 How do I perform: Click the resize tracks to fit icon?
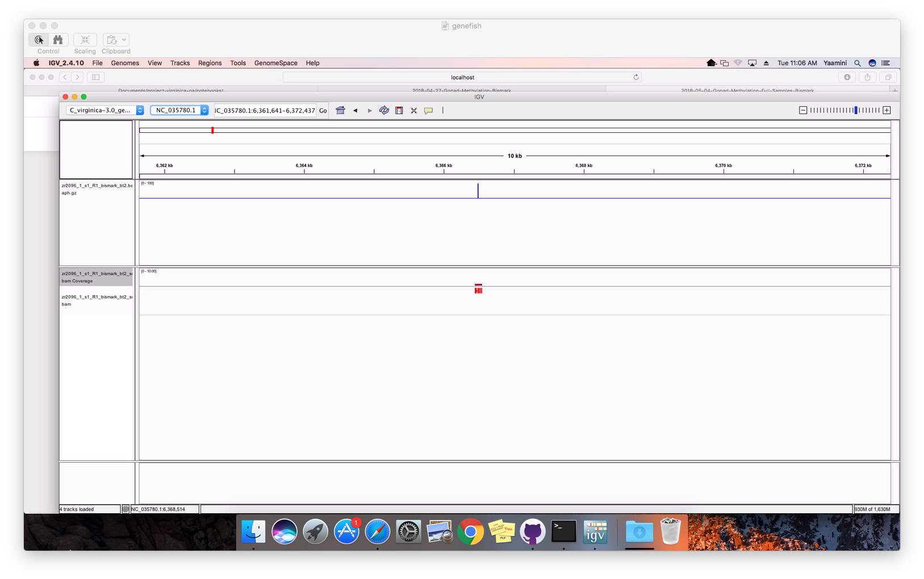click(414, 110)
